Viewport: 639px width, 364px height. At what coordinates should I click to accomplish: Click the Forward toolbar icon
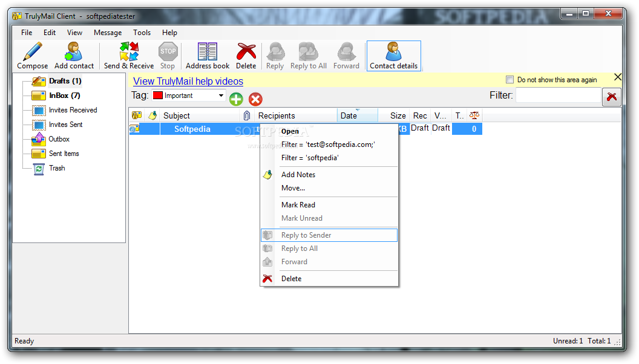click(346, 51)
